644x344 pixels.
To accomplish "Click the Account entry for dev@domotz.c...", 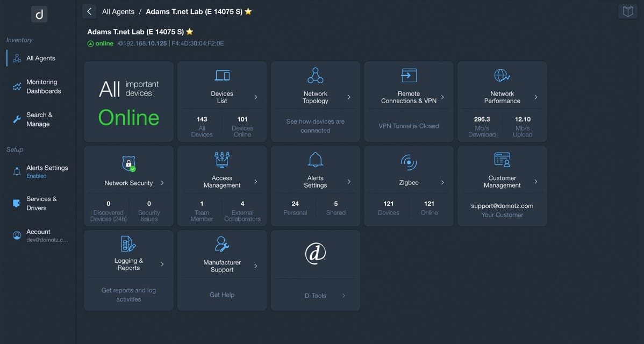I will (x=38, y=235).
